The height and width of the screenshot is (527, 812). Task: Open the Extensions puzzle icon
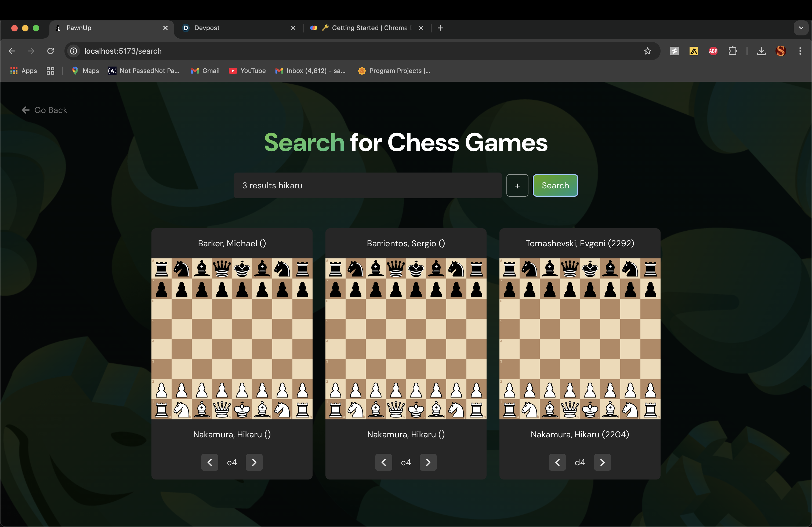[733, 51]
